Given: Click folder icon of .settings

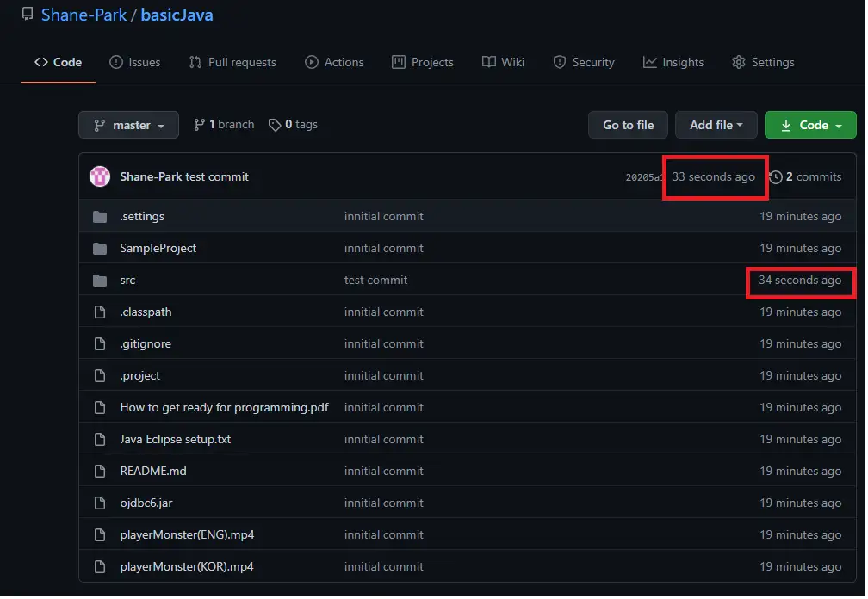Looking at the screenshot, I should point(100,217).
